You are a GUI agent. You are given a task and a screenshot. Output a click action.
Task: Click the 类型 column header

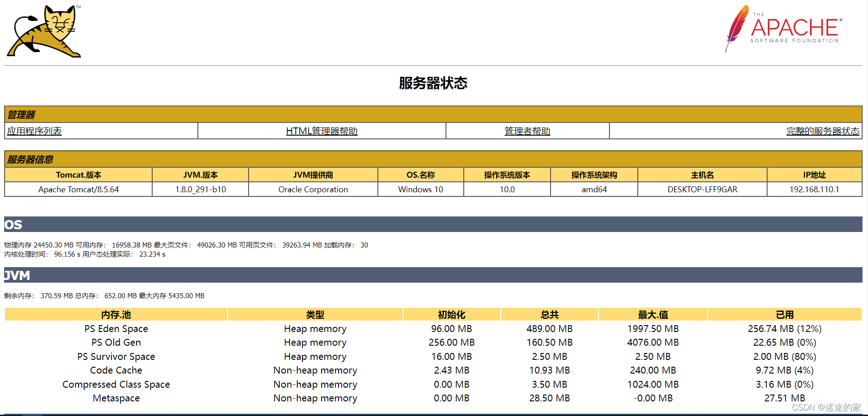[x=315, y=315]
